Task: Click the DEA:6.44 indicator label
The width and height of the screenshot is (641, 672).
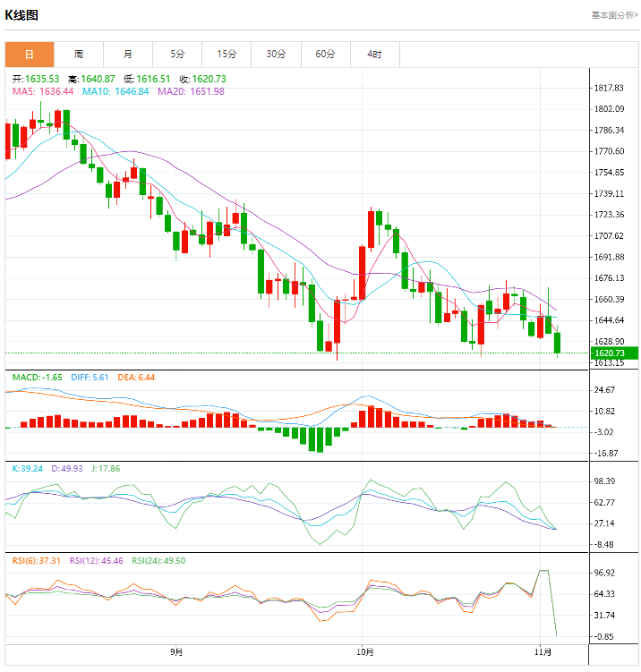Action: tap(136, 378)
